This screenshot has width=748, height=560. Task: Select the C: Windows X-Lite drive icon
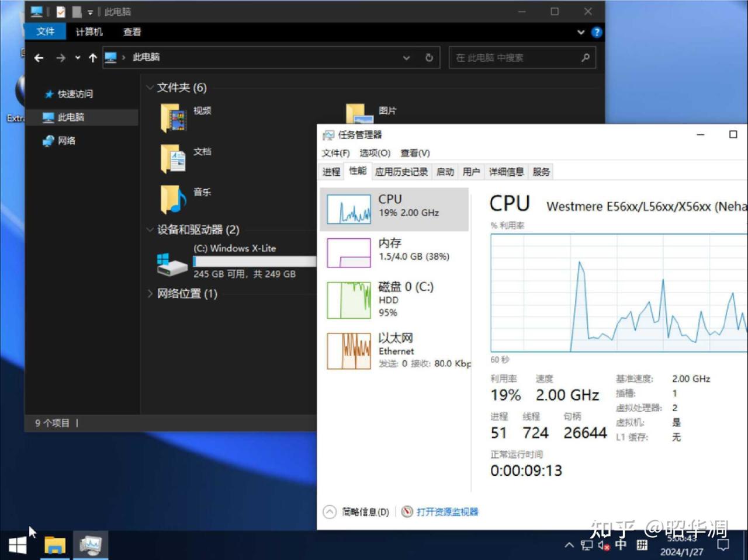coord(172,265)
